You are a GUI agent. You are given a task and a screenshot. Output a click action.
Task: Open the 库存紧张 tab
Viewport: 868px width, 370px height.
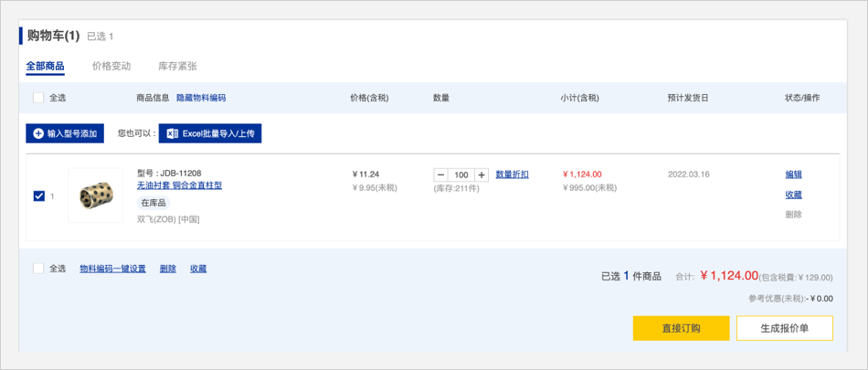[x=177, y=66]
